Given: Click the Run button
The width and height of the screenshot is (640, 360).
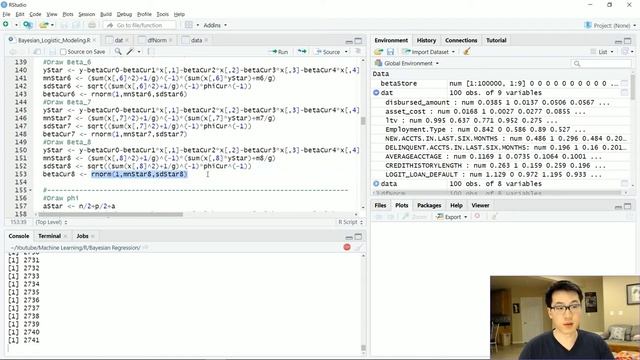Looking at the screenshot, I should click(x=278, y=52).
